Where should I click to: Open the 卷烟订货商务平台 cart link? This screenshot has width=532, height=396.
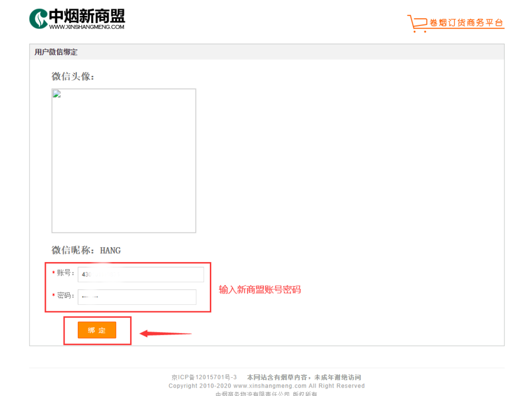[x=456, y=23]
